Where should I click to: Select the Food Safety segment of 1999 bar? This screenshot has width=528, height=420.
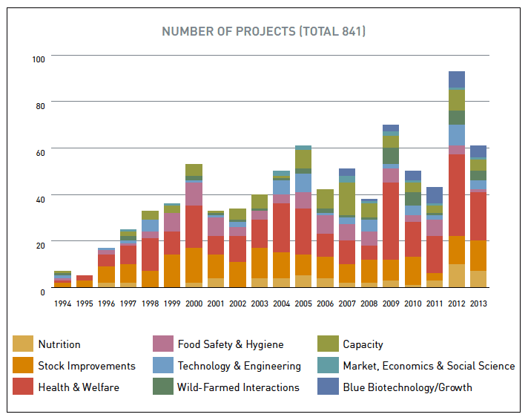pyautogui.click(x=172, y=222)
